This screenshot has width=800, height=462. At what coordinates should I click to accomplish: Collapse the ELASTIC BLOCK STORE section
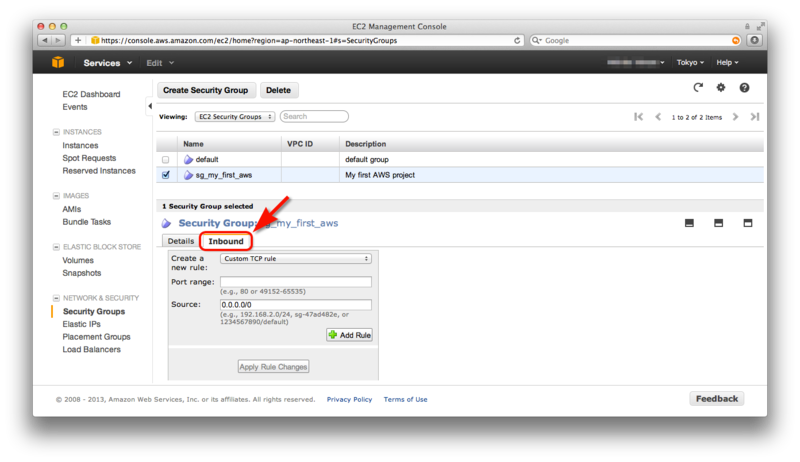tap(56, 247)
